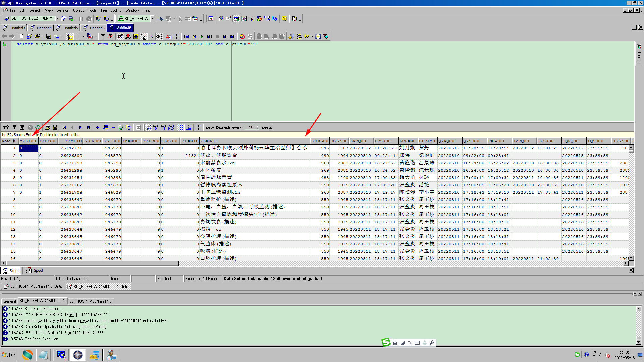This screenshot has height=362, width=644.
Task: Toggle the Def column width mode button
Action: click(148, 127)
